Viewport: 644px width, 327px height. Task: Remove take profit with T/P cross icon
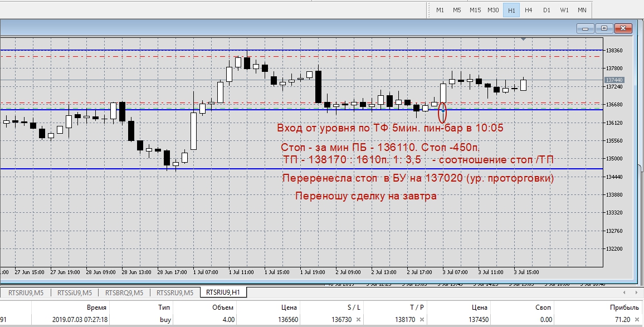pos(422,320)
